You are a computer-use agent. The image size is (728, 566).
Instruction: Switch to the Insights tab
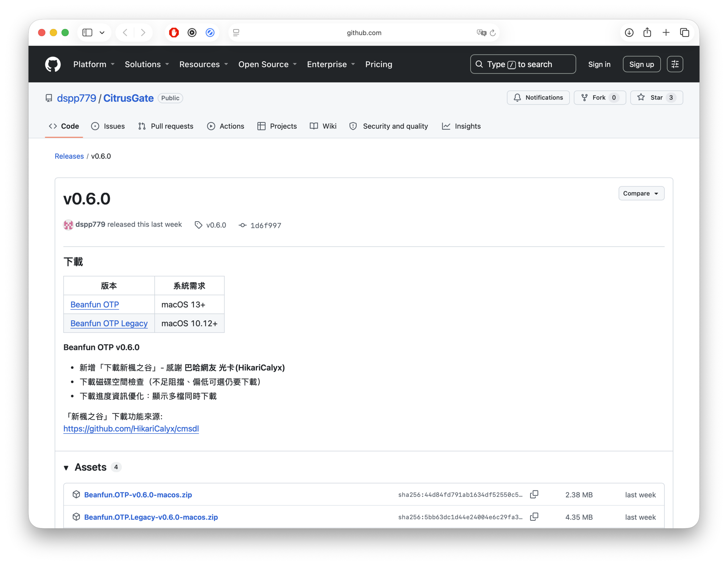(x=461, y=126)
